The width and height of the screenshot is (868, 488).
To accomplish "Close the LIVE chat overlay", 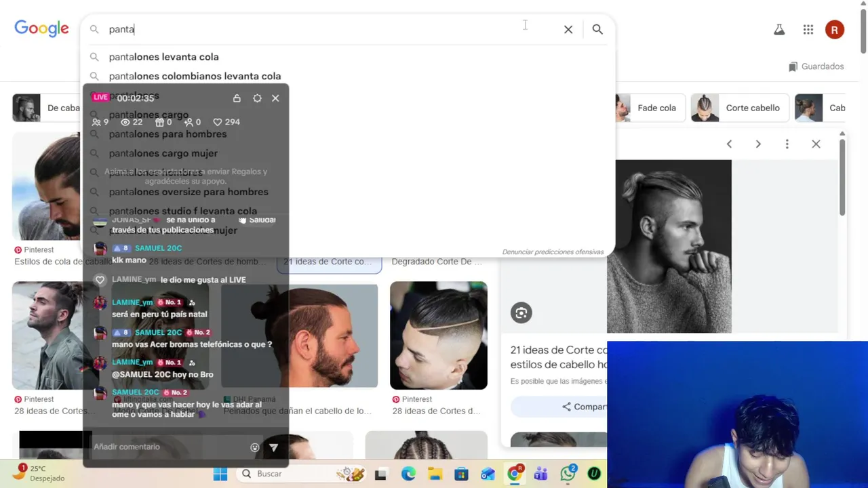I will (x=275, y=98).
